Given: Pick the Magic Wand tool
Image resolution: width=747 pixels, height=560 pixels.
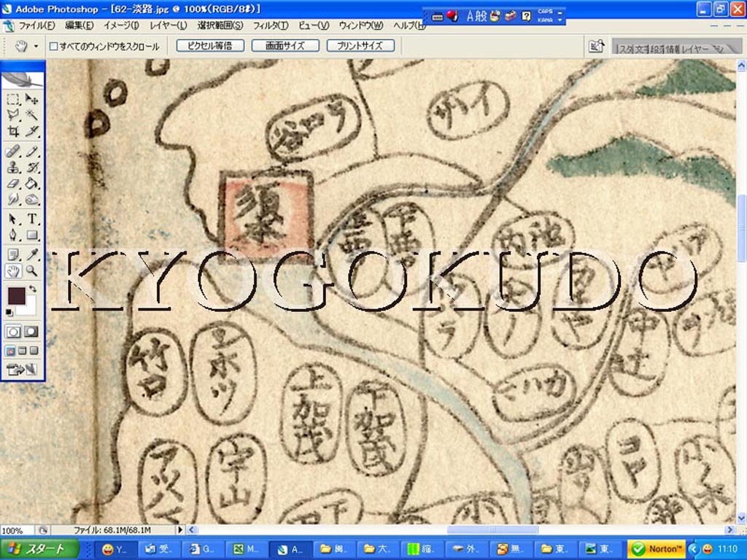Looking at the screenshot, I should click(31, 114).
